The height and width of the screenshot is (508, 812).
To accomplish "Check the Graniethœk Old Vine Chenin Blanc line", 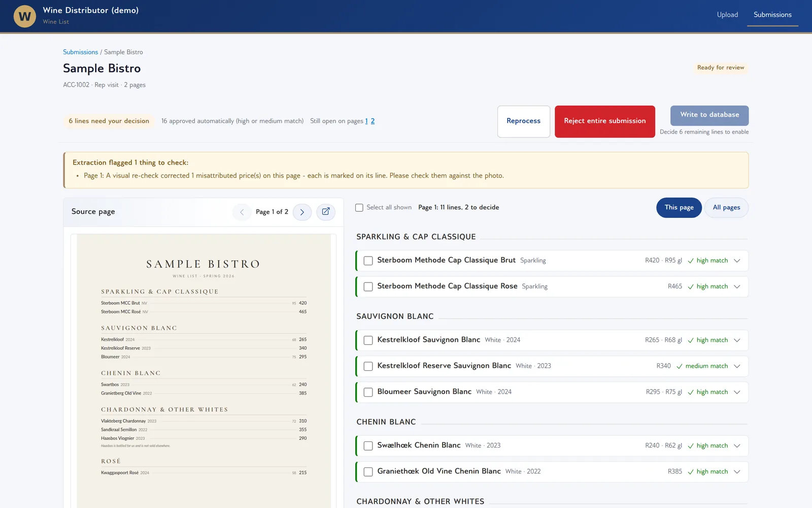I will [368, 472].
